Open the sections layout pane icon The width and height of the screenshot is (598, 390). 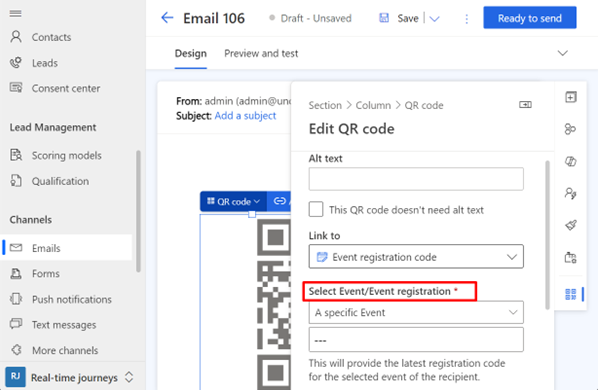pos(570,129)
